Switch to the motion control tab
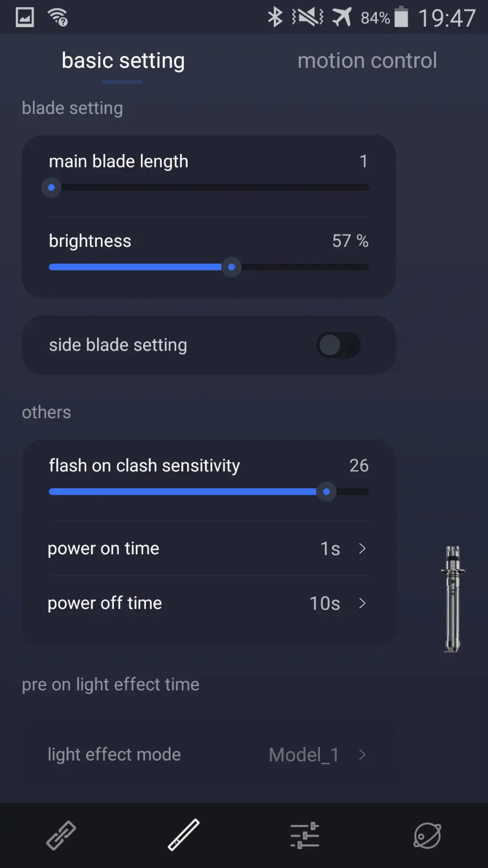Viewport: 488px width, 868px height. [367, 60]
